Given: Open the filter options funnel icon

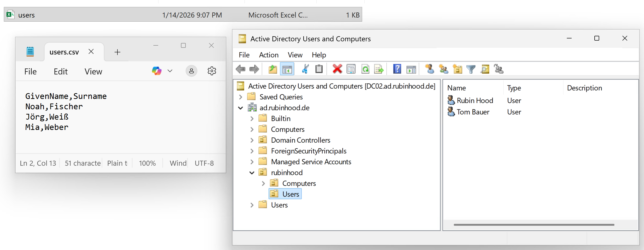Looking at the screenshot, I should tap(471, 69).
